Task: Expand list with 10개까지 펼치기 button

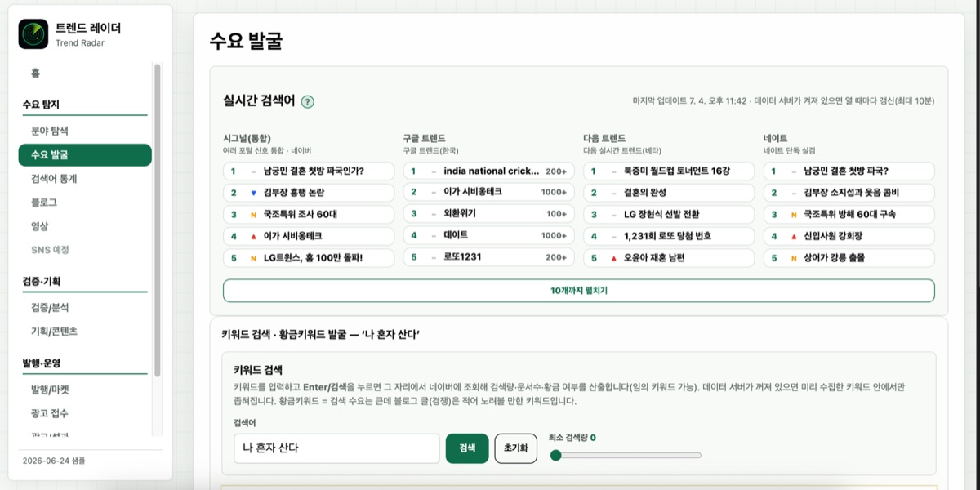Action: pyautogui.click(x=578, y=291)
